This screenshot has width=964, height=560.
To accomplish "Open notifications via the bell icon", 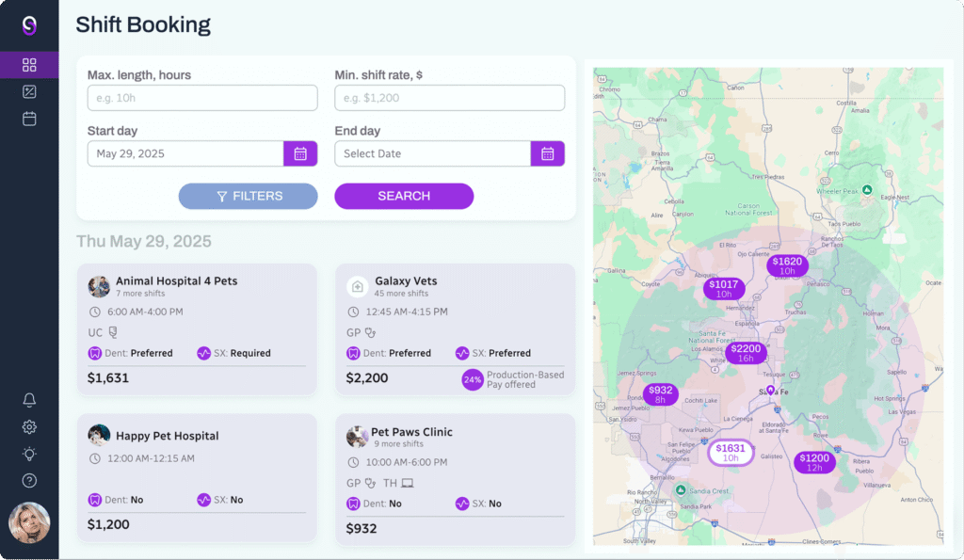I will click(x=29, y=399).
